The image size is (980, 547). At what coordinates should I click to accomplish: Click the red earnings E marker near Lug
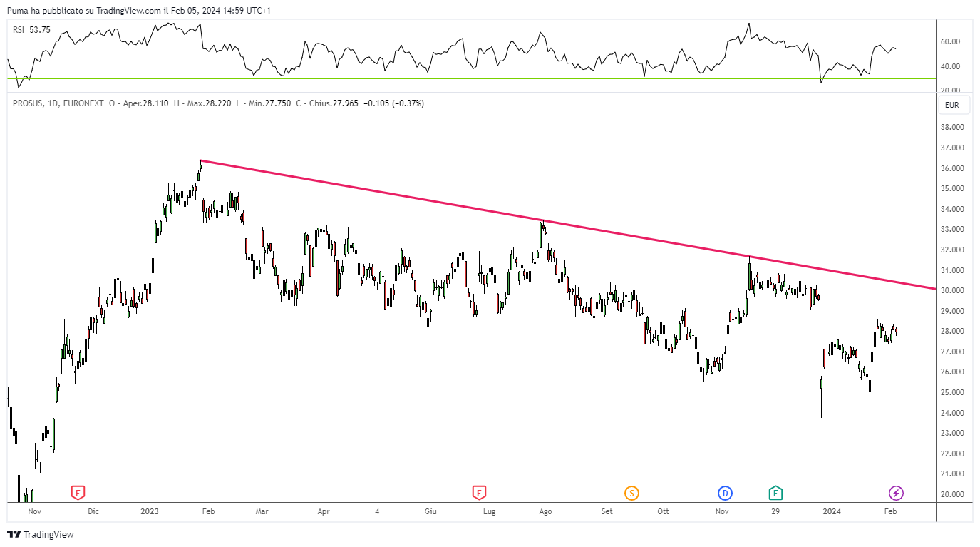(479, 492)
